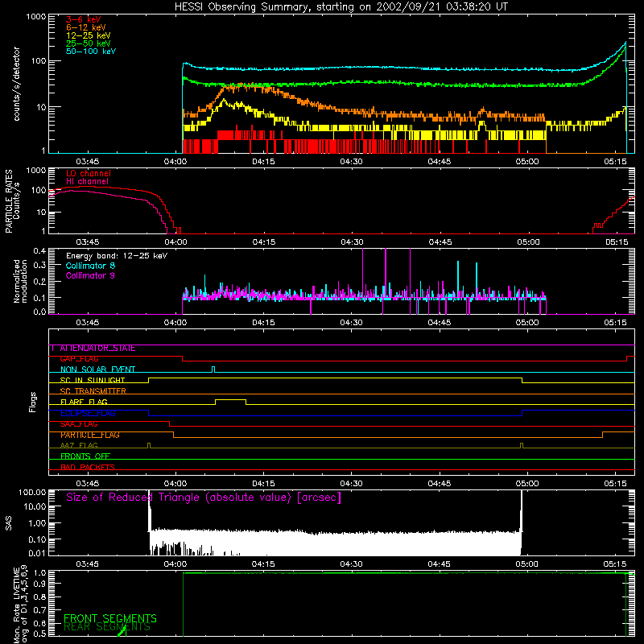Select the 50-100 keV legend label
Viewport: 644px width, 644px height.
pos(91,52)
